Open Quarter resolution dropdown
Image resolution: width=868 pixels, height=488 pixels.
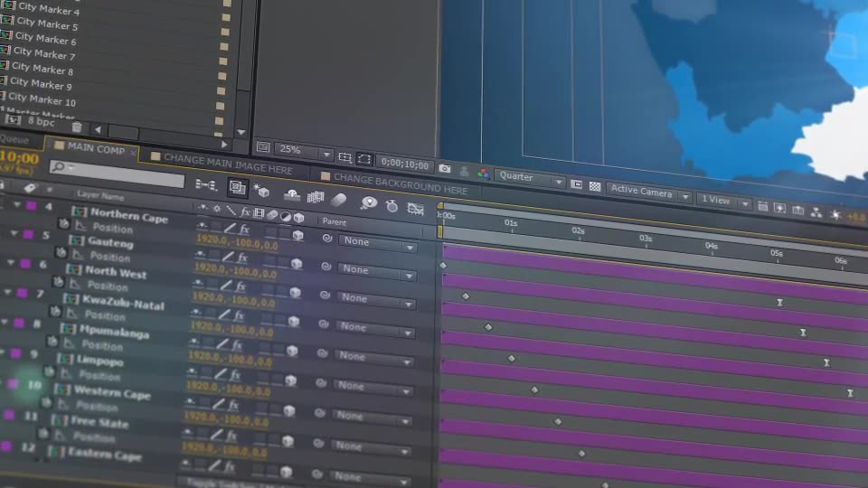(x=530, y=178)
